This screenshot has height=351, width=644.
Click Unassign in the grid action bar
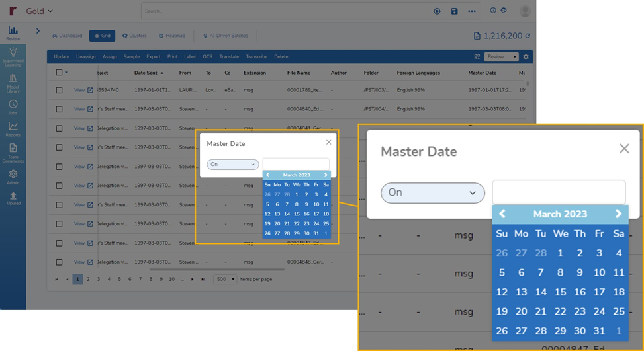86,57
